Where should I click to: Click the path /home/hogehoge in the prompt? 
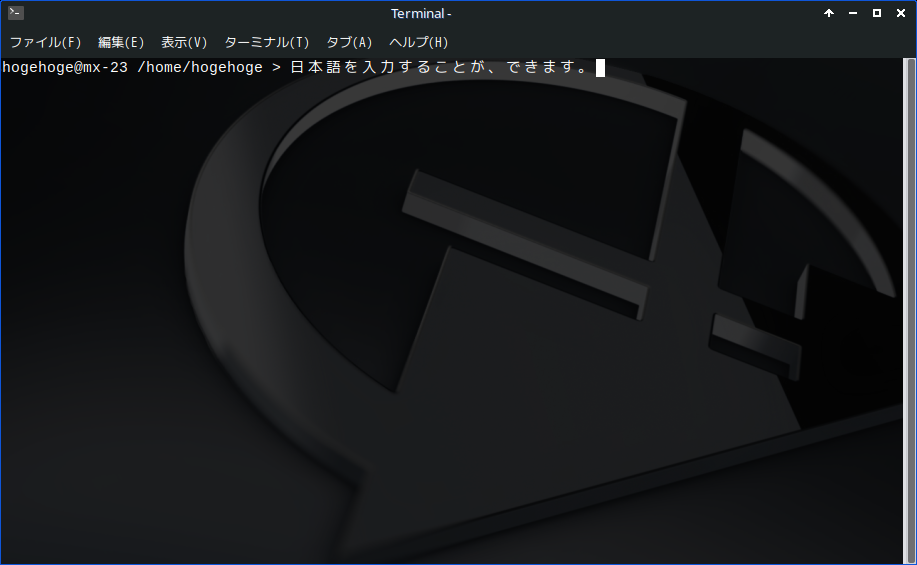pyautogui.click(x=199, y=68)
